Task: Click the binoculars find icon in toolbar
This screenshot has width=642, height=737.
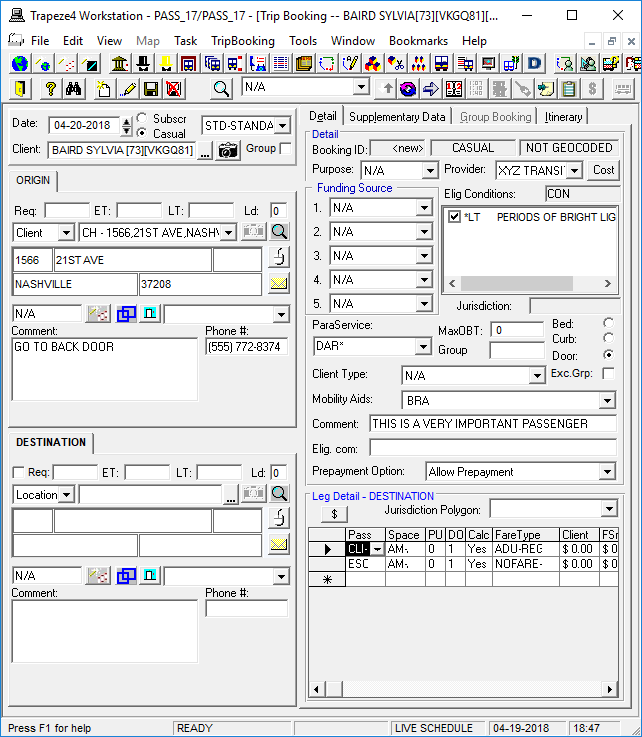Action: [x=73, y=89]
